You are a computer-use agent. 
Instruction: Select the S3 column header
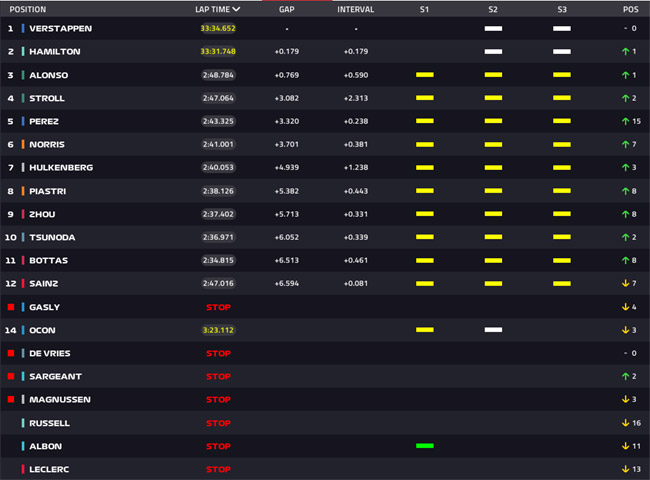pyautogui.click(x=562, y=9)
